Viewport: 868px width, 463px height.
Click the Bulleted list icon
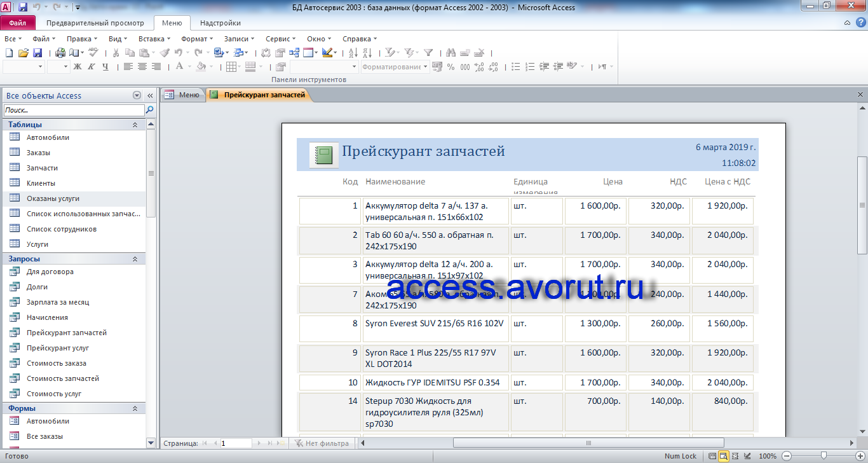pyautogui.click(x=516, y=67)
